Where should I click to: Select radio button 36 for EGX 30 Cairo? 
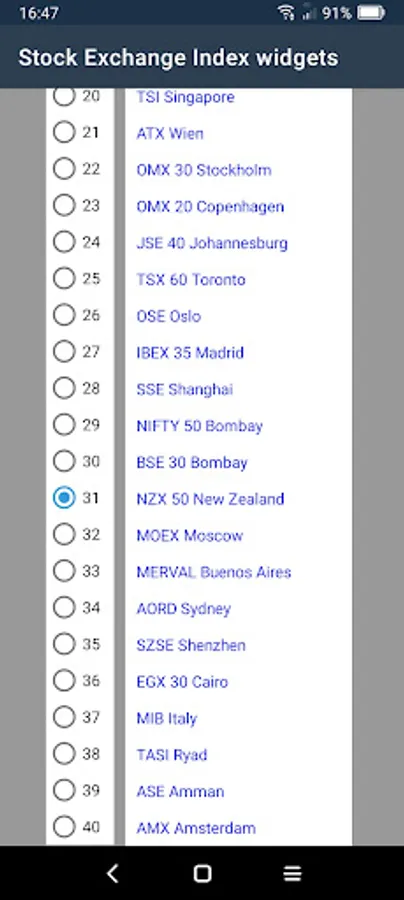pyautogui.click(x=64, y=681)
